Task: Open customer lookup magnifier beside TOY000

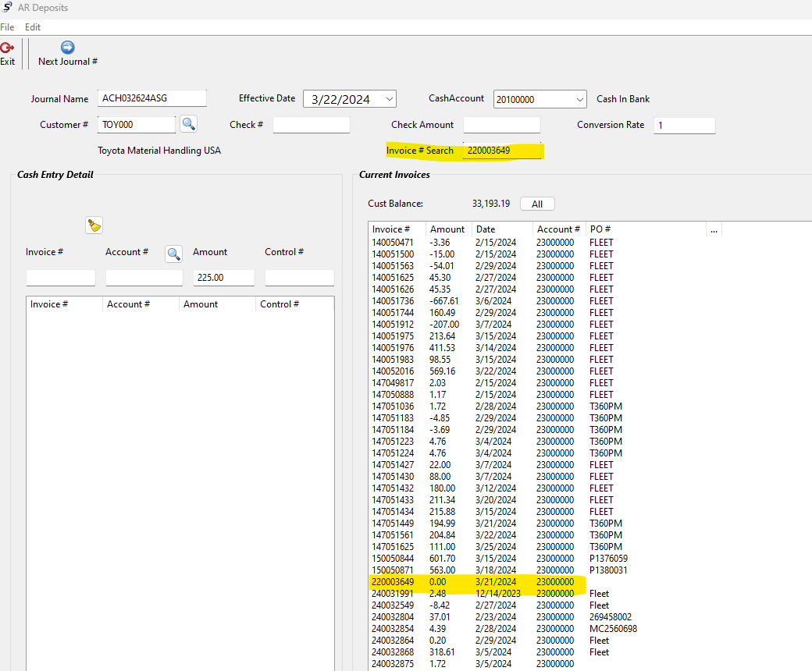Action: pos(188,124)
